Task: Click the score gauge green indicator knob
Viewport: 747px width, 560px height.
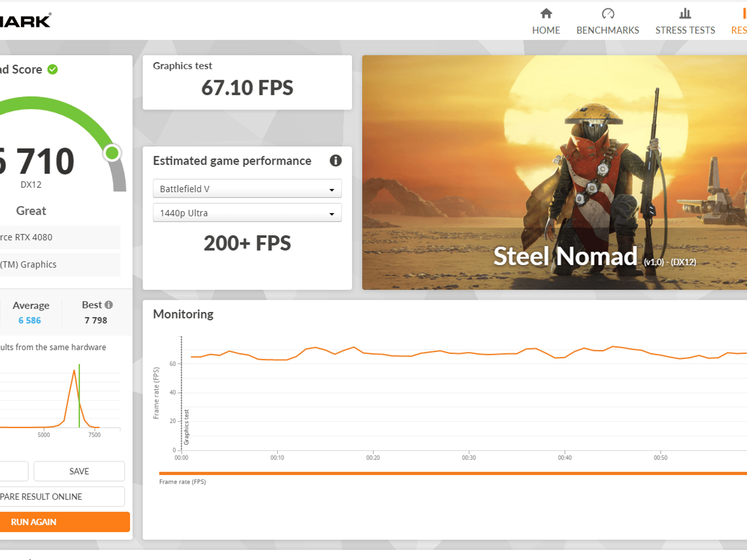Action: coord(112,153)
